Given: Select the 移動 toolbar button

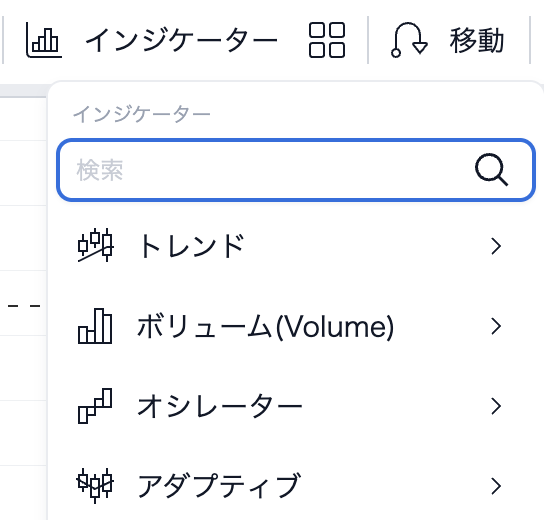Looking at the screenshot, I should (477, 41).
